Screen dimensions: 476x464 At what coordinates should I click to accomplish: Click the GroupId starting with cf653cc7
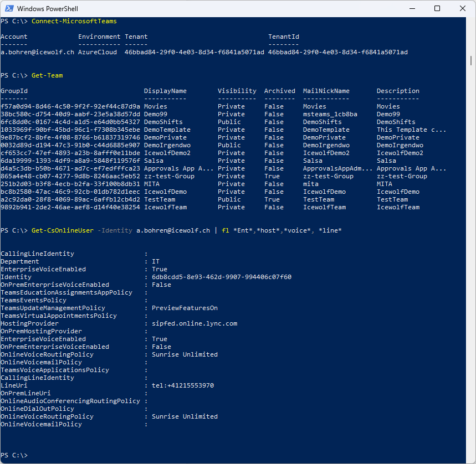coord(70,153)
